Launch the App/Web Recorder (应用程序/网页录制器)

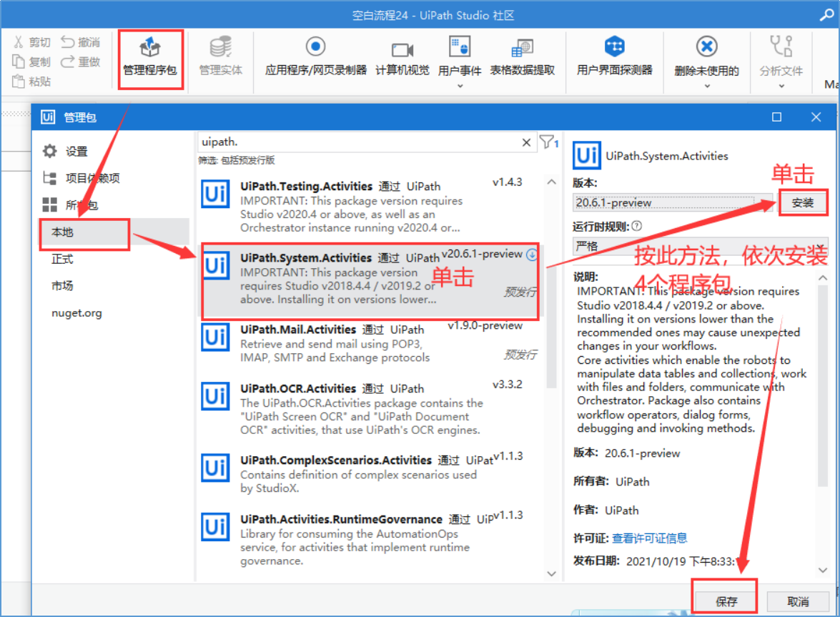(x=315, y=56)
